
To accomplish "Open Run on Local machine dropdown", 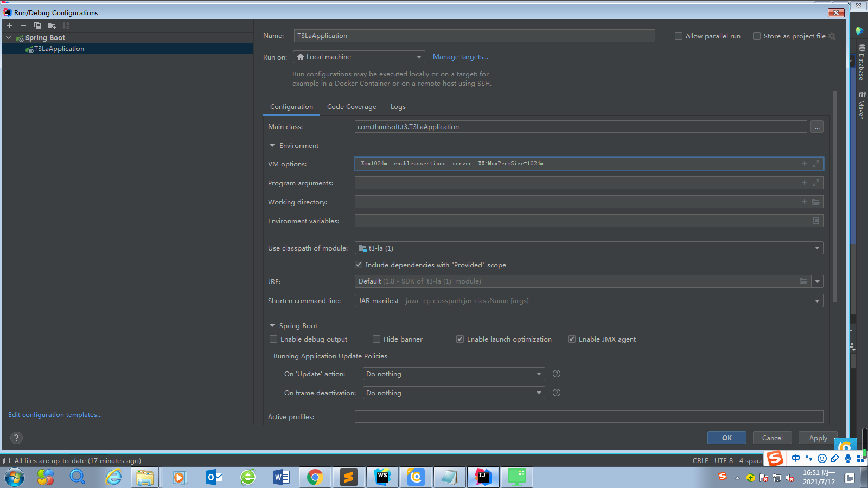I will click(359, 57).
